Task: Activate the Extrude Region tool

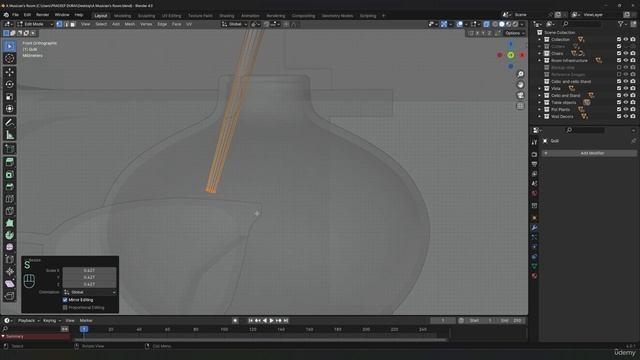Action: click(x=9, y=162)
